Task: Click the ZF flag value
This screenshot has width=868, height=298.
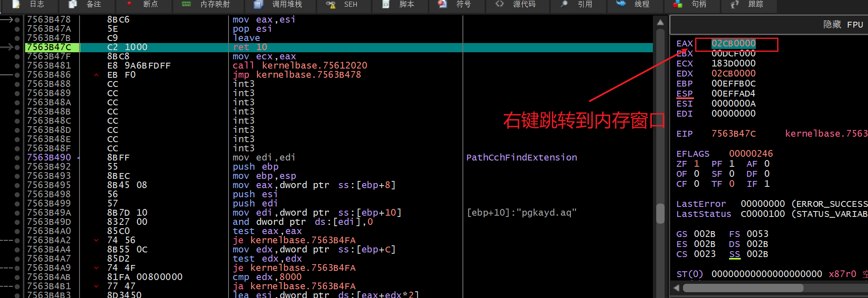Action: pos(696,164)
